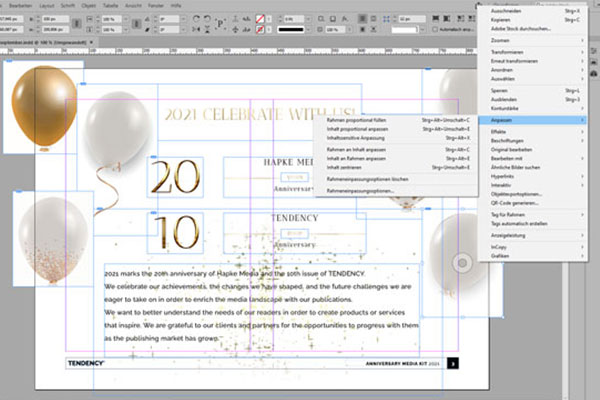Click the Flip vertical icon
The height and width of the screenshot is (400, 600).
tap(207, 29)
